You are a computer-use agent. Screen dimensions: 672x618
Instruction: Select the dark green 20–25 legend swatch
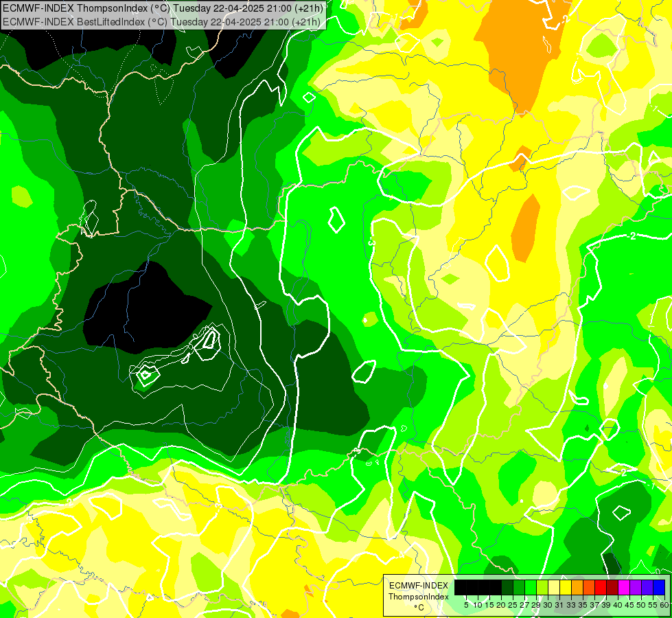tap(507, 587)
